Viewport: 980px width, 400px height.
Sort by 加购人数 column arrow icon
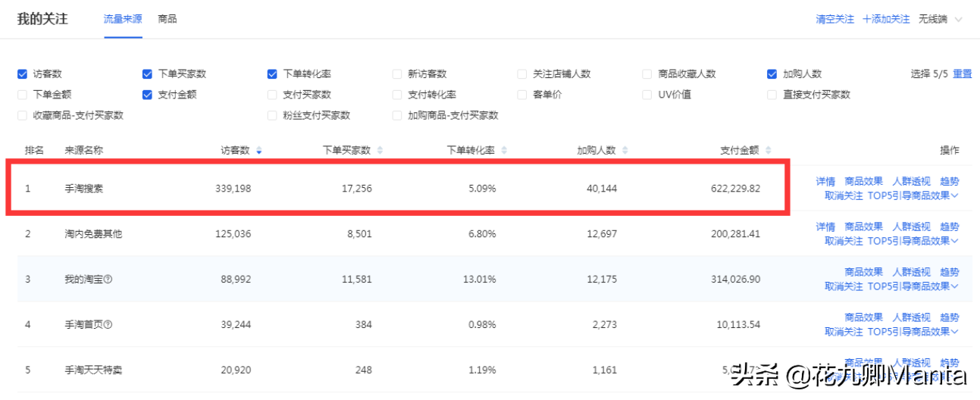[626, 151]
